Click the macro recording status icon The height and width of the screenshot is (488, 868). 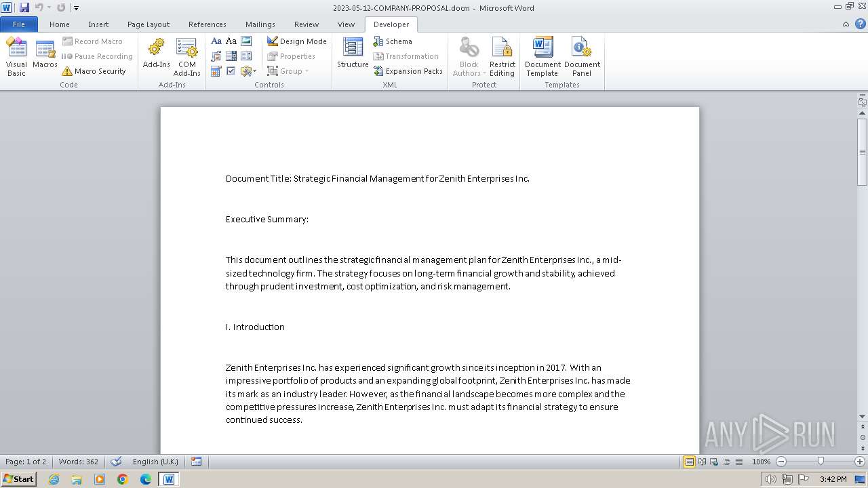(197, 462)
